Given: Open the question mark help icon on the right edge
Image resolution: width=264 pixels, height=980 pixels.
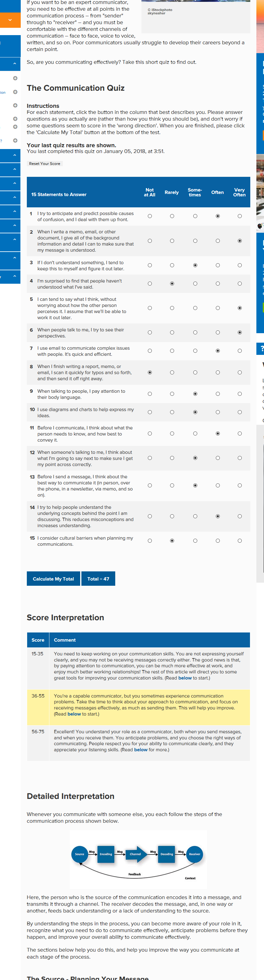Looking at the screenshot, I should (261, 348).
